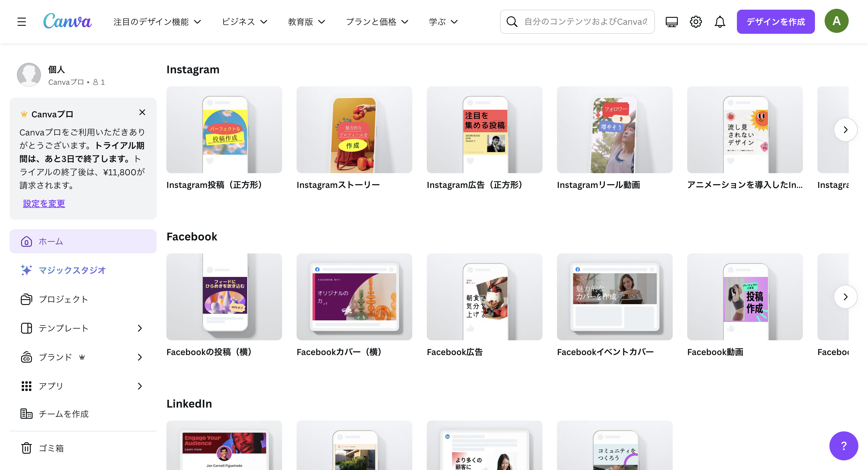Open ゴミ箱

(x=83, y=448)
